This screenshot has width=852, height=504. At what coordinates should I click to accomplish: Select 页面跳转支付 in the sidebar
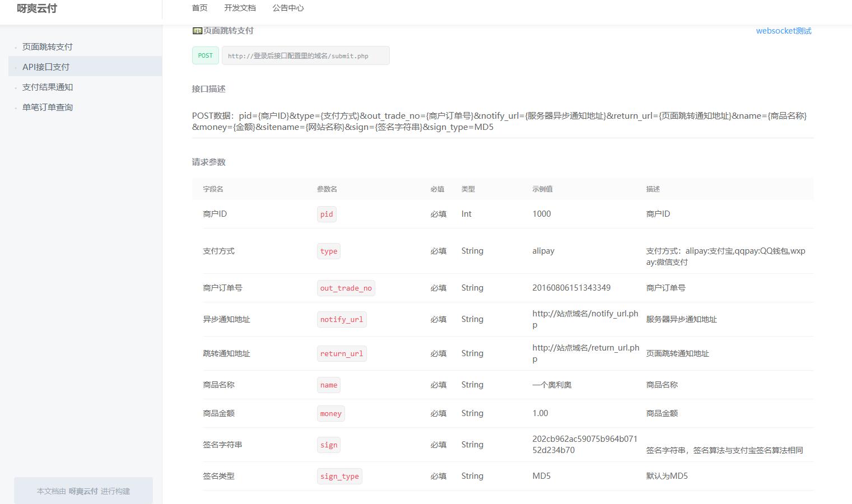[x=48, y=47]
